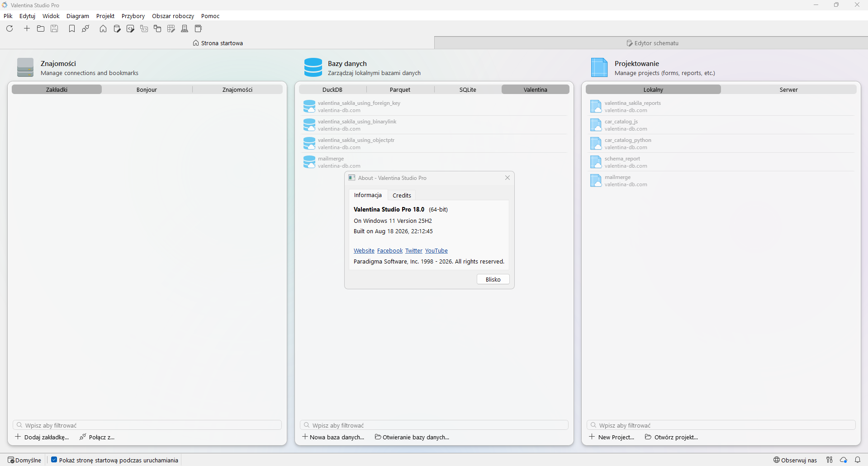
Task: Click the notebook toolbar icon
Action: tap(198, 28)
